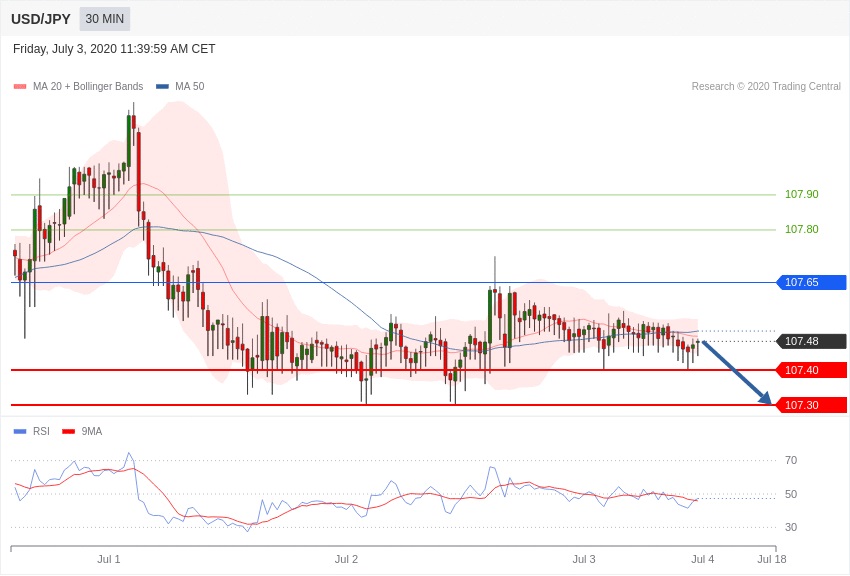
Task: Click the 30 MIN timeframe badge
Action: 105,19
